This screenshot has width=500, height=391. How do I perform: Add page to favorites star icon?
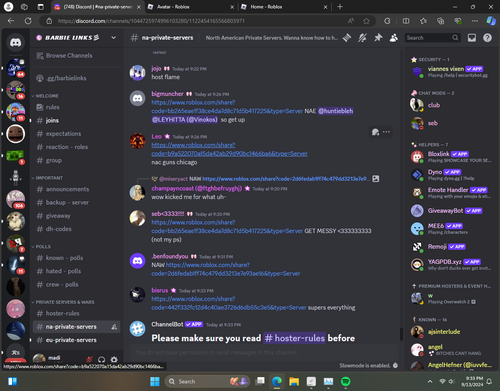tap(366, 21)
